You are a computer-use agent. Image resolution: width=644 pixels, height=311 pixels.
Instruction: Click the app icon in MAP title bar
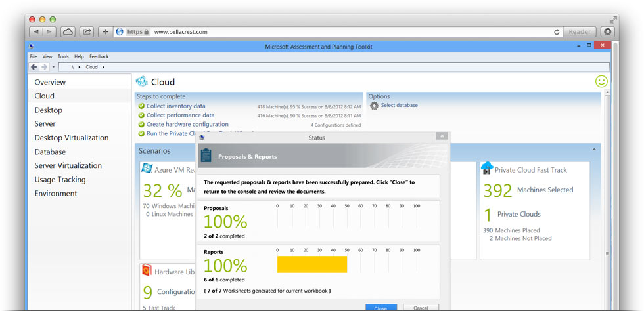pos(32,47)
